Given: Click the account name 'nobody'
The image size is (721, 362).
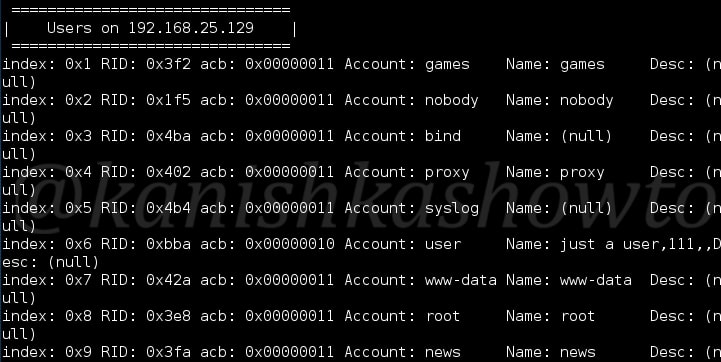Looking at the screenshot, I should 452,100.
